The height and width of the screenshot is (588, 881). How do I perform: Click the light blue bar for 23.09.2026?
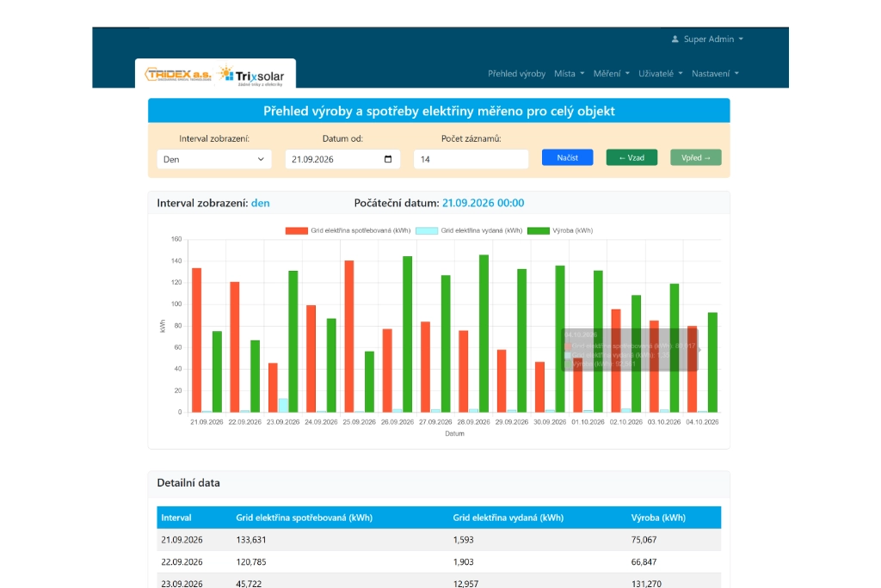point(283,406)
